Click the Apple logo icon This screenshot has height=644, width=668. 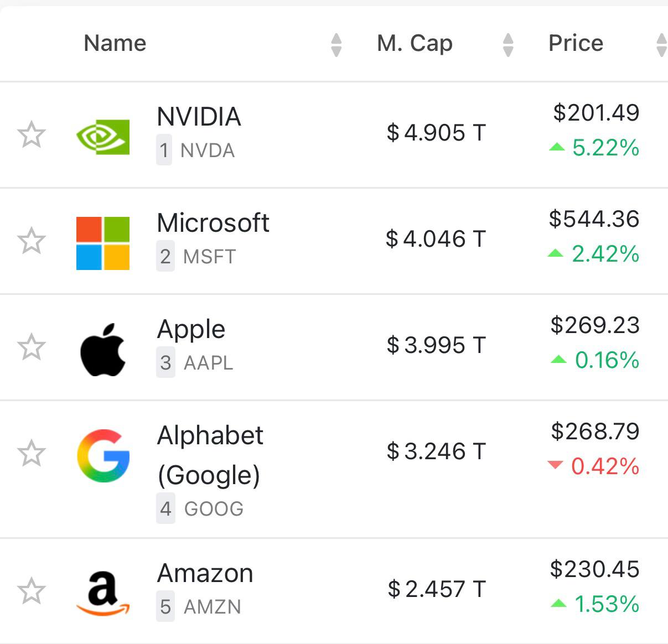pyautogui.click(x=103, y=349)
